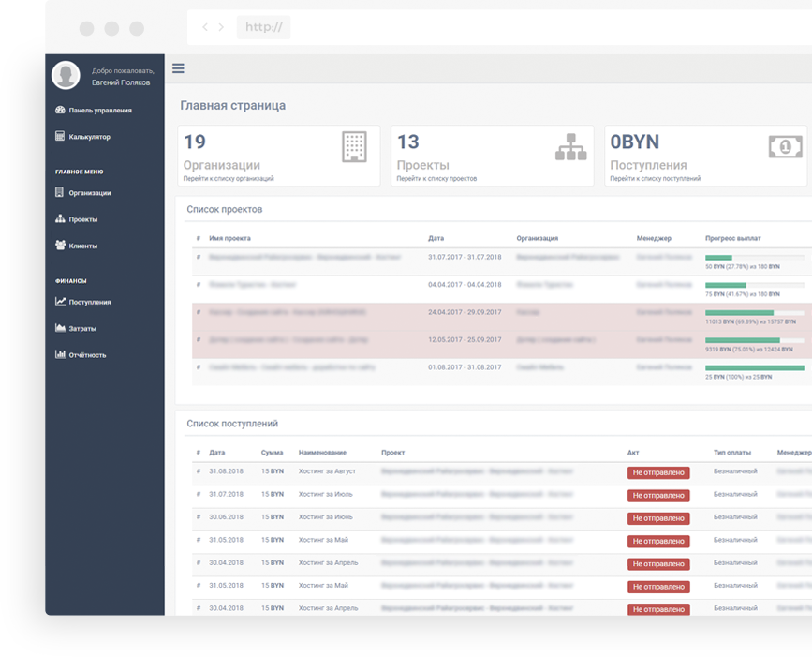Viewport: 812px width, 657px height.
Task: Click progress bar showing 75 BYN (41.67%)
Action: 755,285
